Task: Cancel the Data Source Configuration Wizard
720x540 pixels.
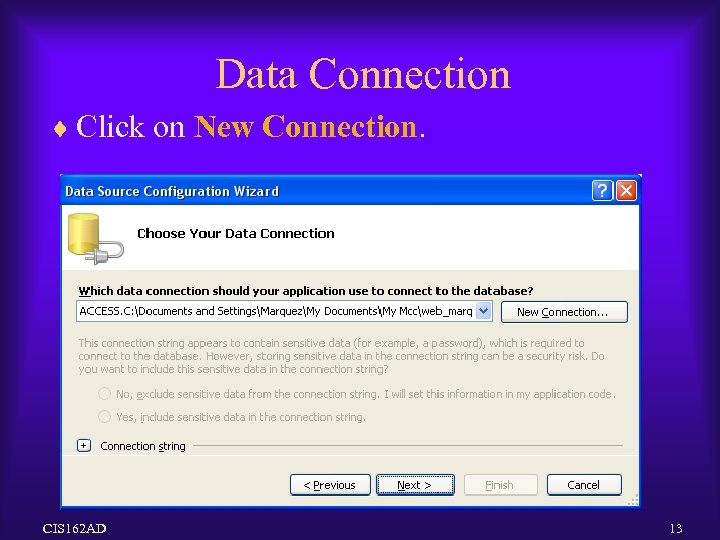Action: (x=584, y=485)
